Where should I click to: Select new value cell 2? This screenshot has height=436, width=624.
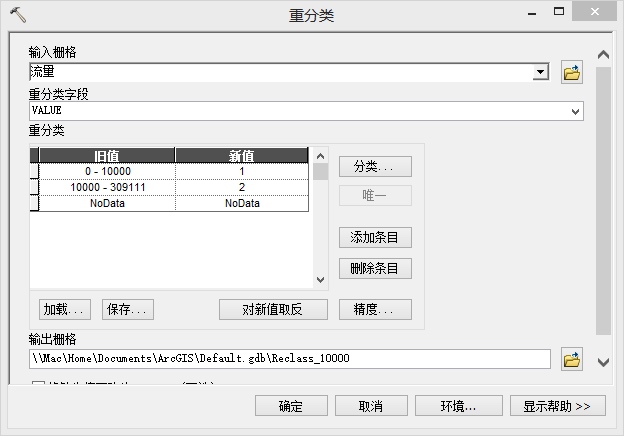pos(242,187)
